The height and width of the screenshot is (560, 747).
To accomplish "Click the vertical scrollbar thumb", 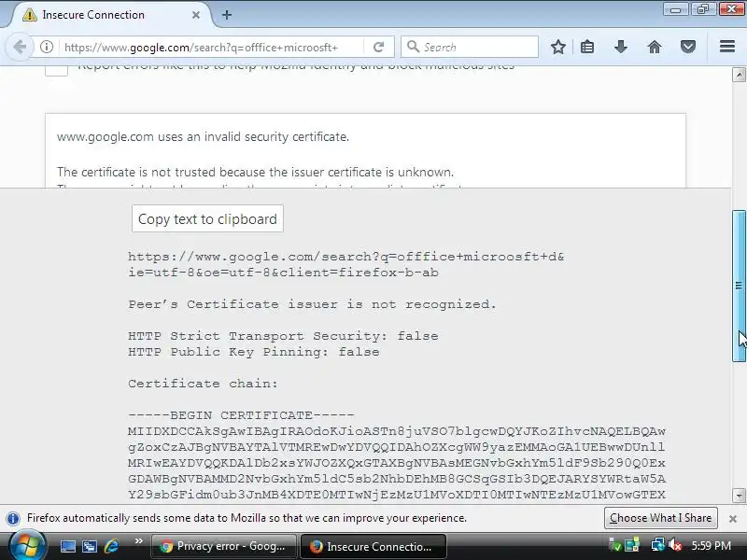I will pyautogui.click(x=739, y=286).
